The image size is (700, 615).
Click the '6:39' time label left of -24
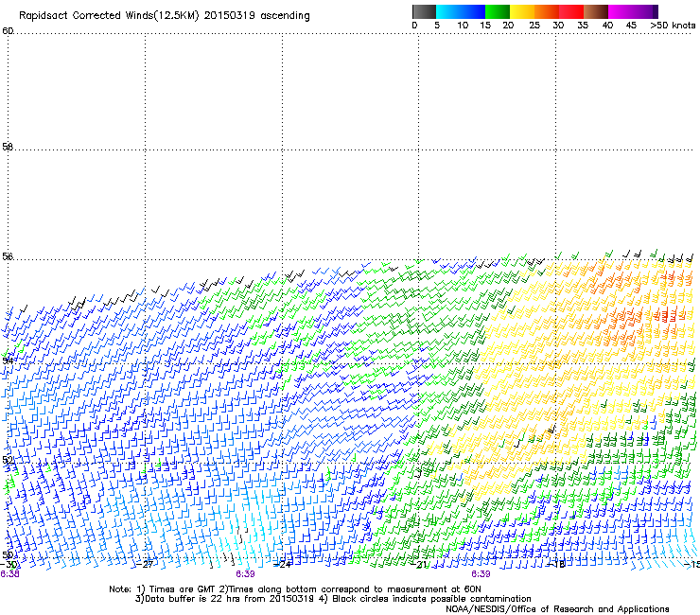click(x=246, y=574)
